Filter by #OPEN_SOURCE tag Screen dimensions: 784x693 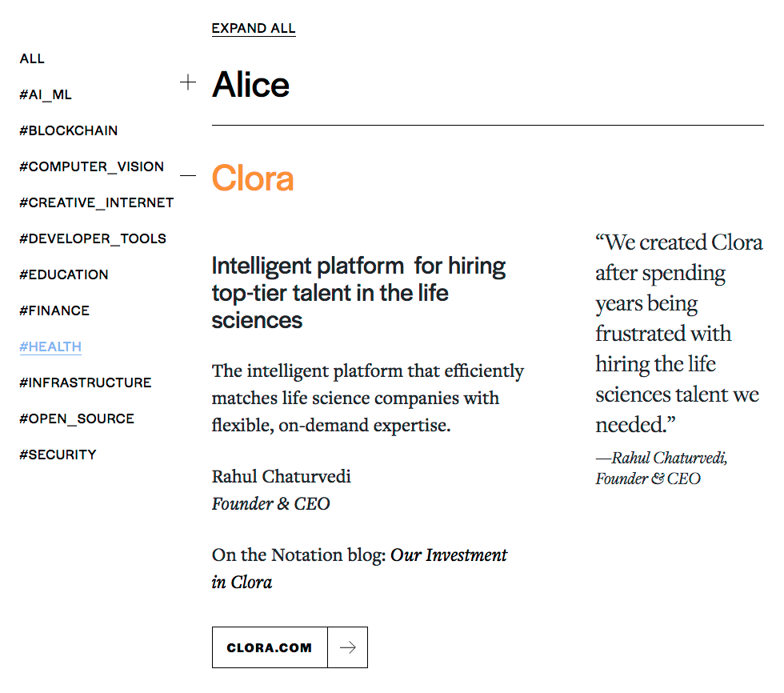77,419
